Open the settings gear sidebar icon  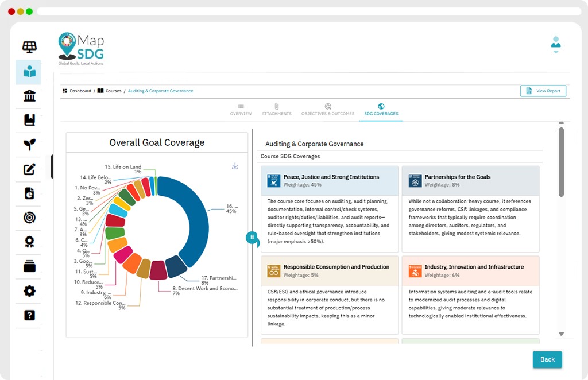(29, 291)
